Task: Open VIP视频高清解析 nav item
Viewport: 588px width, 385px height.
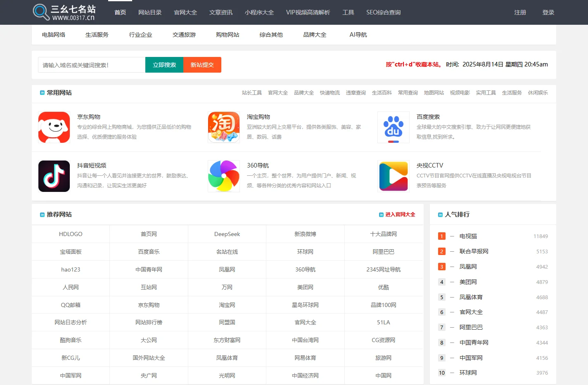Action: click(x=308, y=12)
